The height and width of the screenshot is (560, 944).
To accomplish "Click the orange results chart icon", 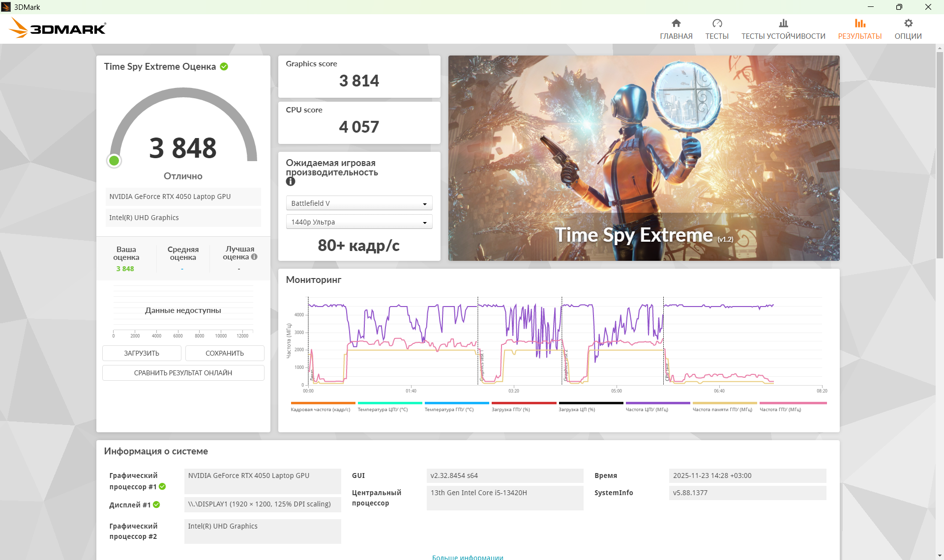I will coord(859,23).
